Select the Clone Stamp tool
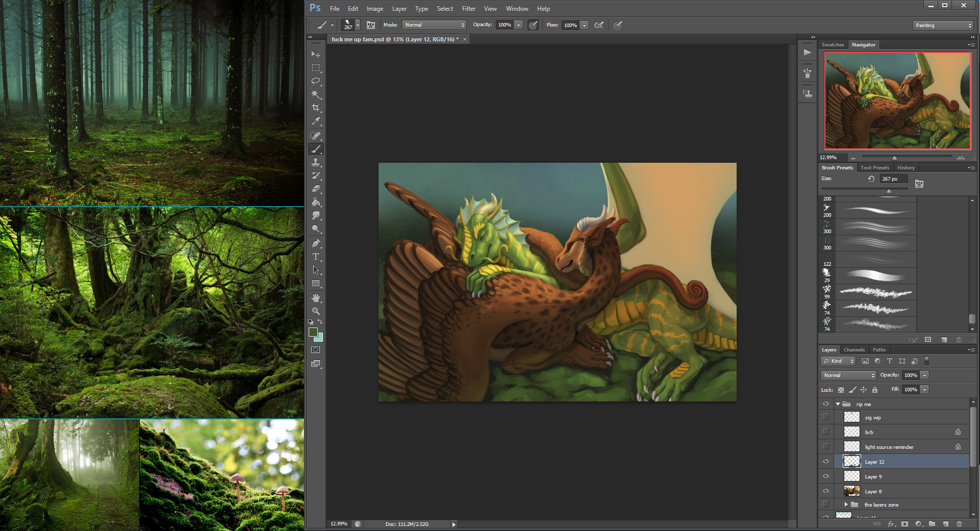Viewport: 980px width, 531px height. pyautogui.click(x=316, y=162)
